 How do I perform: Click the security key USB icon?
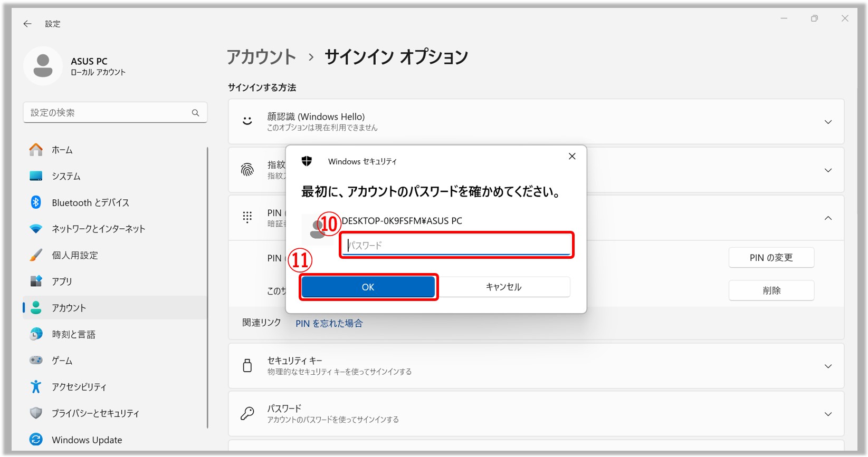point(247,366)
